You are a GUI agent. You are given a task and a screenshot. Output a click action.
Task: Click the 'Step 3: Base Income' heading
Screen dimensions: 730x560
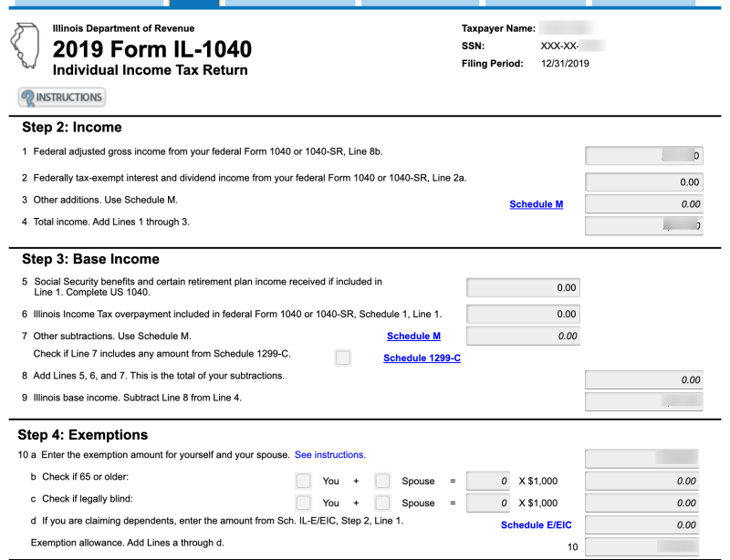click(90, 259)
